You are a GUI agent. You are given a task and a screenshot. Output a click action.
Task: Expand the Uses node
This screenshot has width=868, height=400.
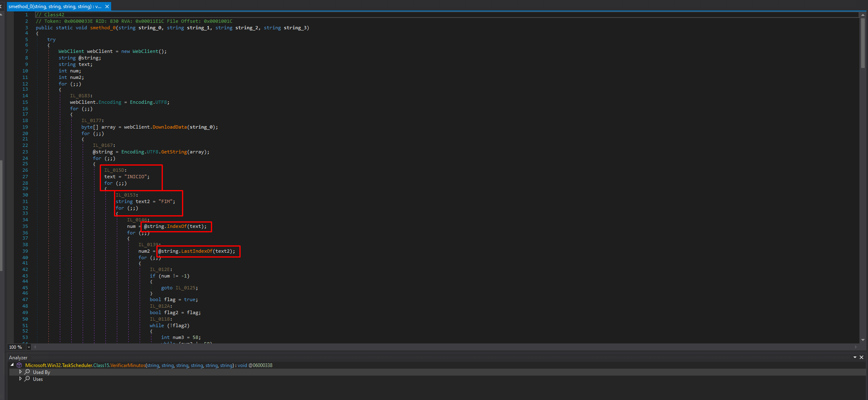tap(20, 379)
